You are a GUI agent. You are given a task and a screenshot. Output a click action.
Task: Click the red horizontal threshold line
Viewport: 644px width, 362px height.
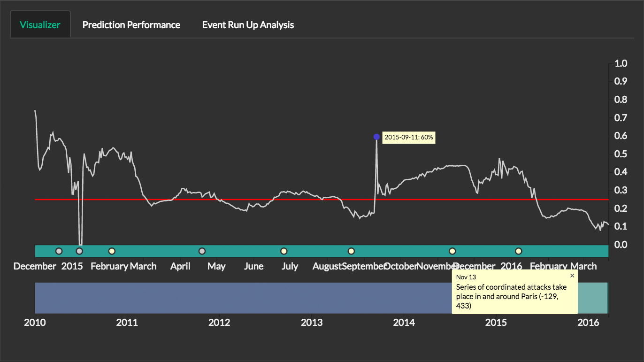[282, 200]
